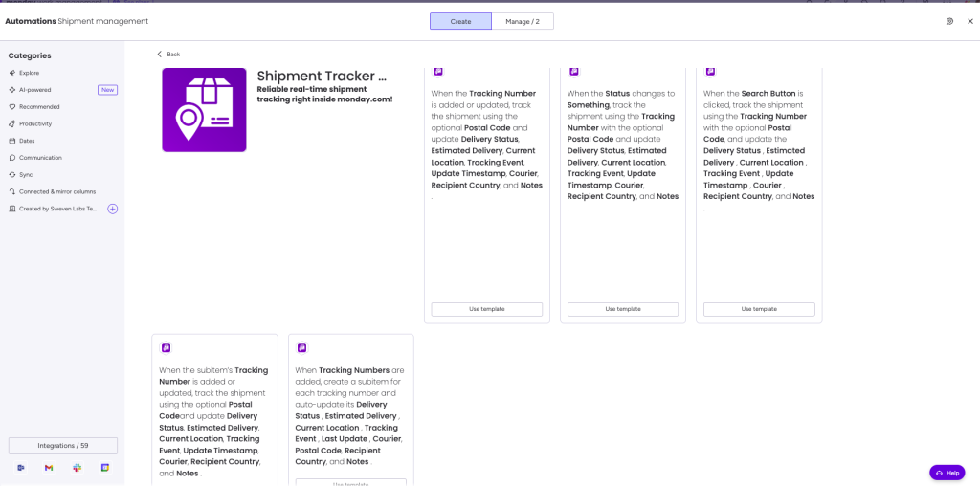Select 'When the Status changes' recipe text
The height and width of the screenshot is (486, 980).
(x=623, y=150)
